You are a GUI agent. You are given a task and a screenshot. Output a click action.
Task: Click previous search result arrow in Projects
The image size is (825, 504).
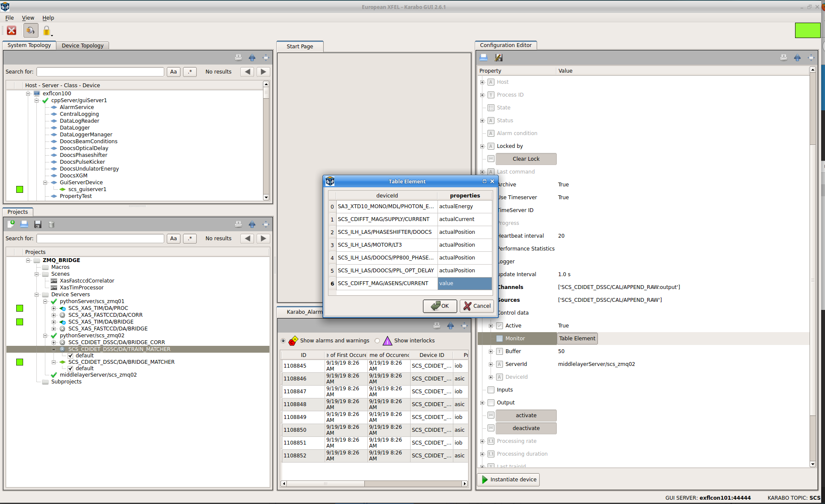pyautogui.click(x=247, y=239)
